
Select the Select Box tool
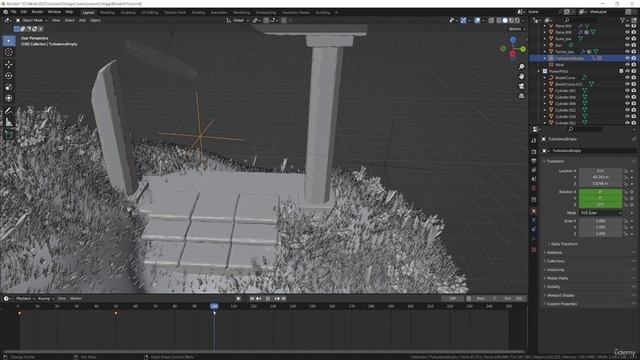(9, 41)
